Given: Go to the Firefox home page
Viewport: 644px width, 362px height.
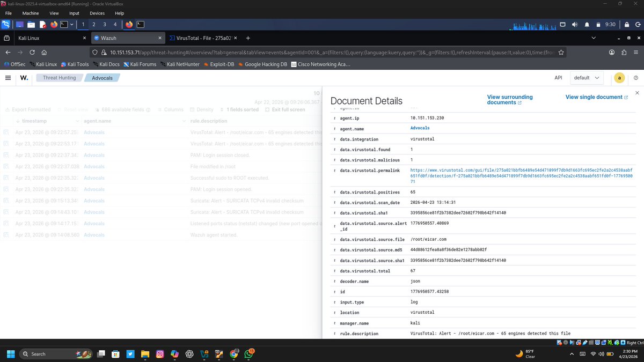Looking at the screenshot, I should click(x=44, y=52).
